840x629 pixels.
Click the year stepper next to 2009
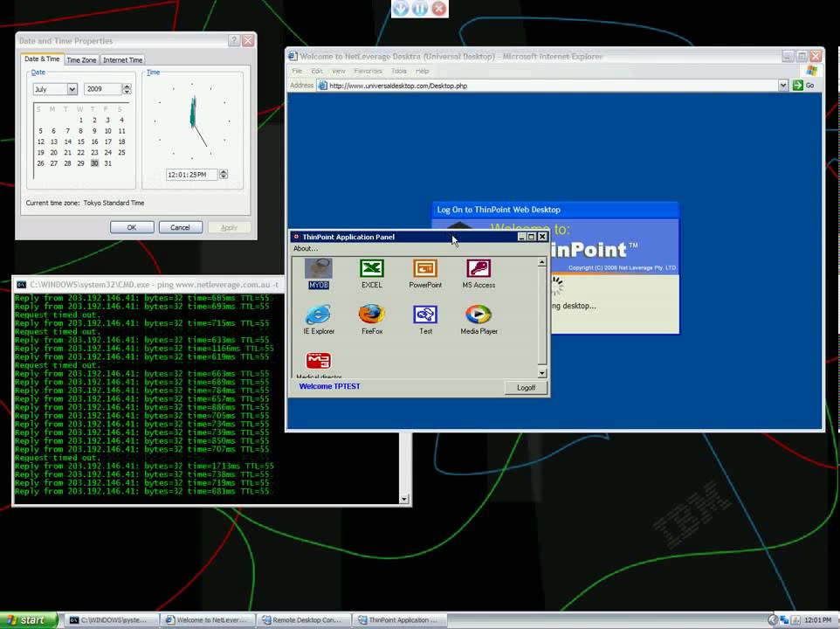click(x=127, y=89)
